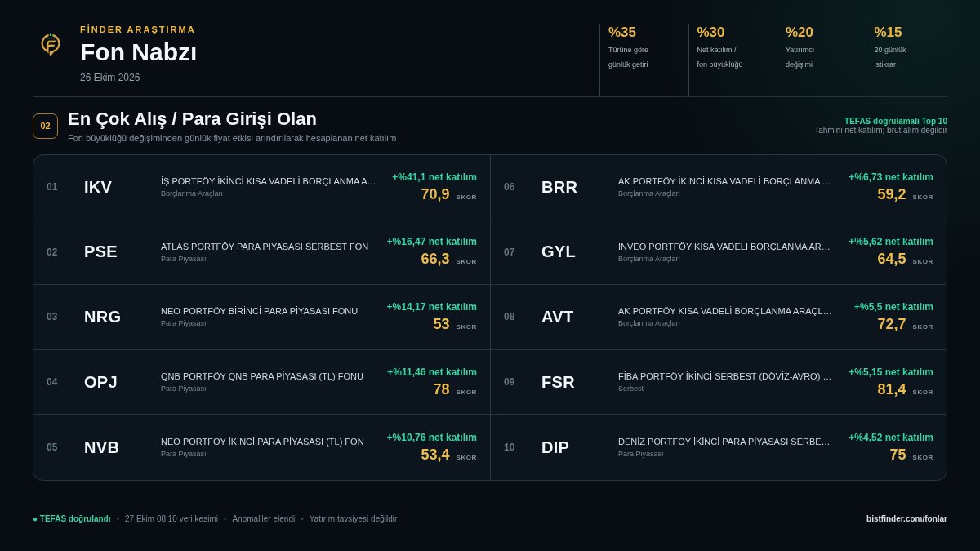Click the Finder Araştırma logo icon

[x=51, y=44]
